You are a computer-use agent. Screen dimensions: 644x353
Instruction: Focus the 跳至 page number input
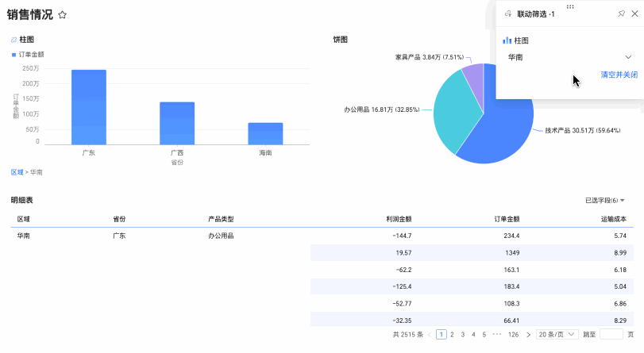[611, 335]
